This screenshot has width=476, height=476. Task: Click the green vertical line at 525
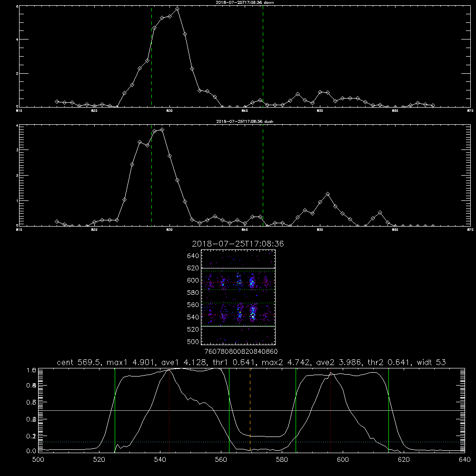115,410
